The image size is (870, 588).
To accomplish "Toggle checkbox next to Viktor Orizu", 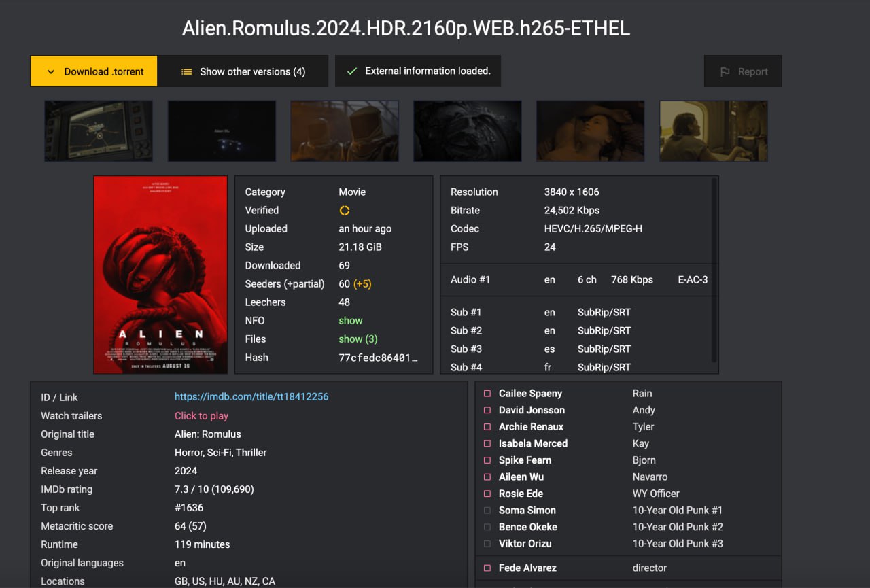I will 487,544.
